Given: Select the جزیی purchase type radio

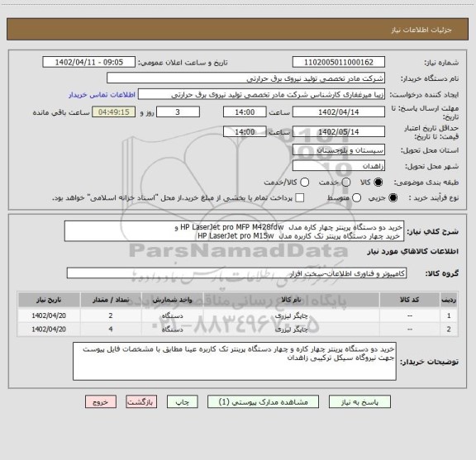Looking at the screenshot, I should [393, 198].
